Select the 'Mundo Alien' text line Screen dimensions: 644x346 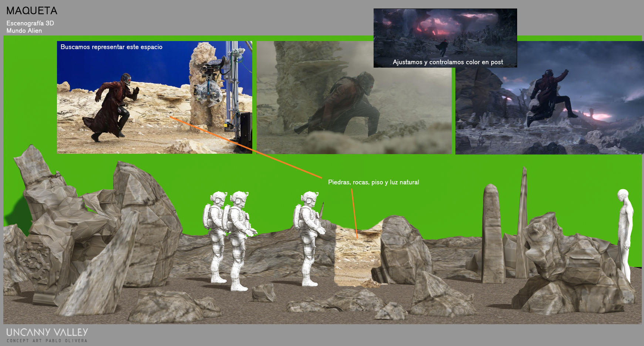tap(24, 31)
